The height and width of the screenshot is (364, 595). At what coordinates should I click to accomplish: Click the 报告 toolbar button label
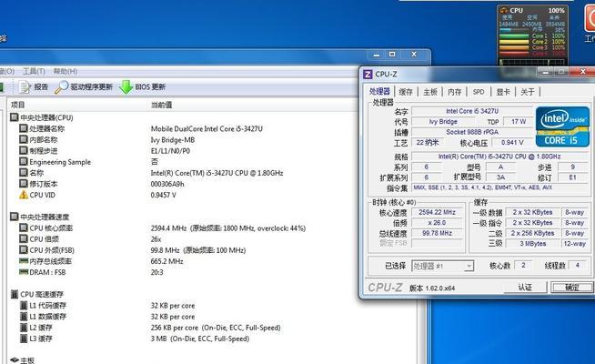[41, 87]
